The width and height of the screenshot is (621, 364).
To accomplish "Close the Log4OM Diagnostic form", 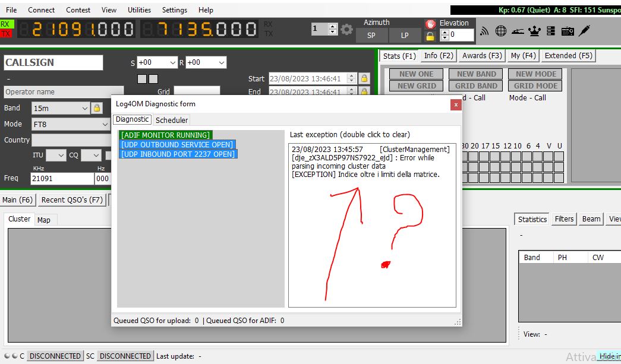I will click(456, 105).
